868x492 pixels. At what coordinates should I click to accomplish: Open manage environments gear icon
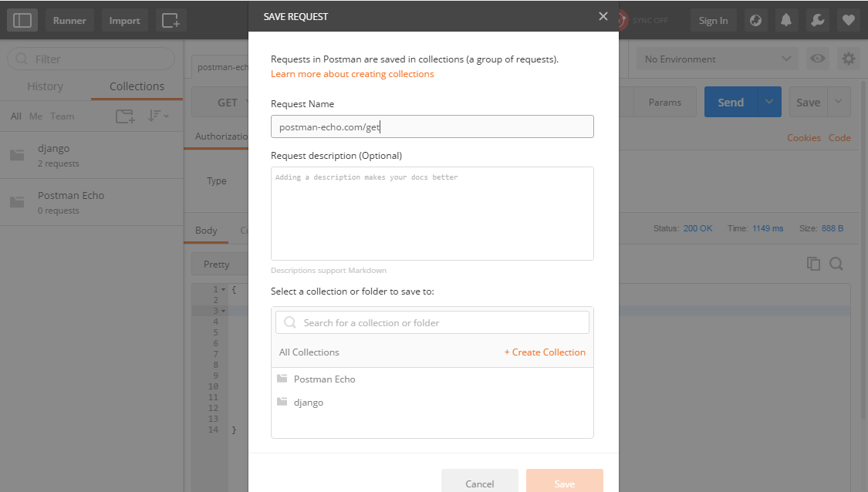848,59
